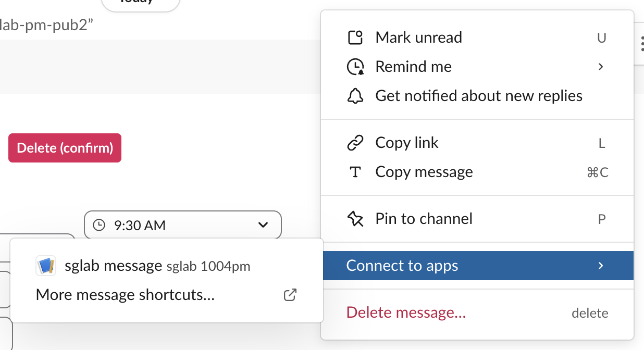Click the Pin to channel pin icon

coord(355,219)
